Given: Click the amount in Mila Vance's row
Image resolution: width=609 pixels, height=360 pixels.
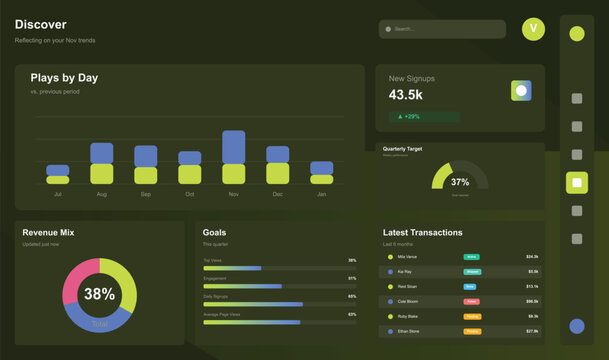Looking at the screenshot, I should (x=532, y=257).
